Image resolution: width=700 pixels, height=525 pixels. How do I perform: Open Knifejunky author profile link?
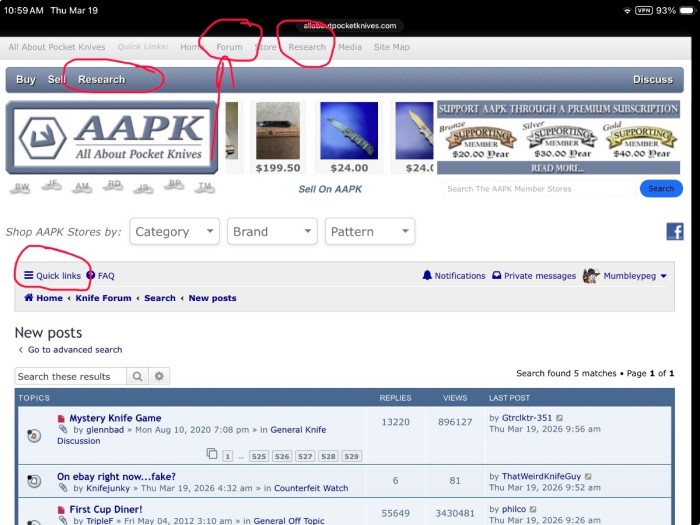click(108, 488)
